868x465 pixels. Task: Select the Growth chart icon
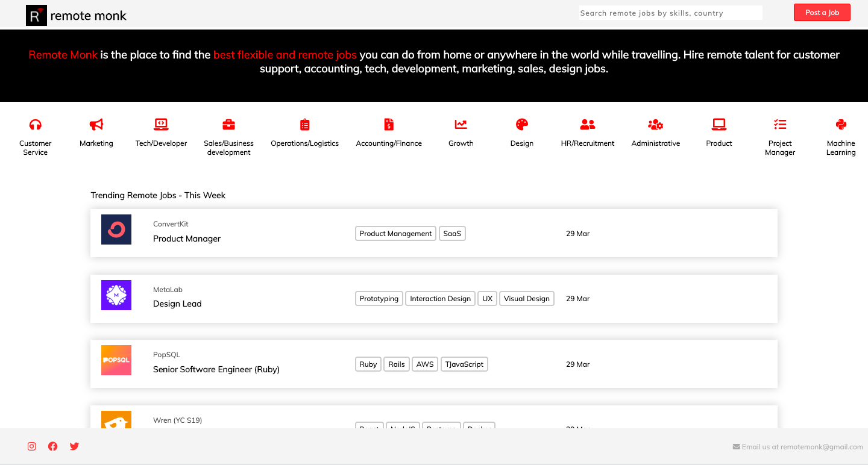pos(461,125)
